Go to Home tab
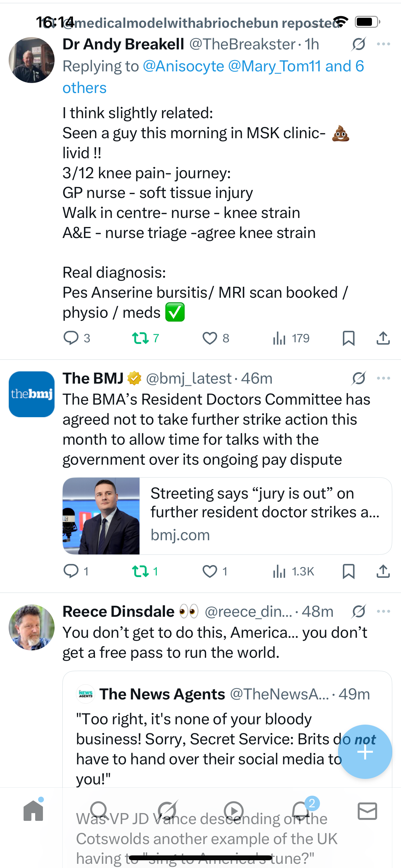 coord(33,811)
